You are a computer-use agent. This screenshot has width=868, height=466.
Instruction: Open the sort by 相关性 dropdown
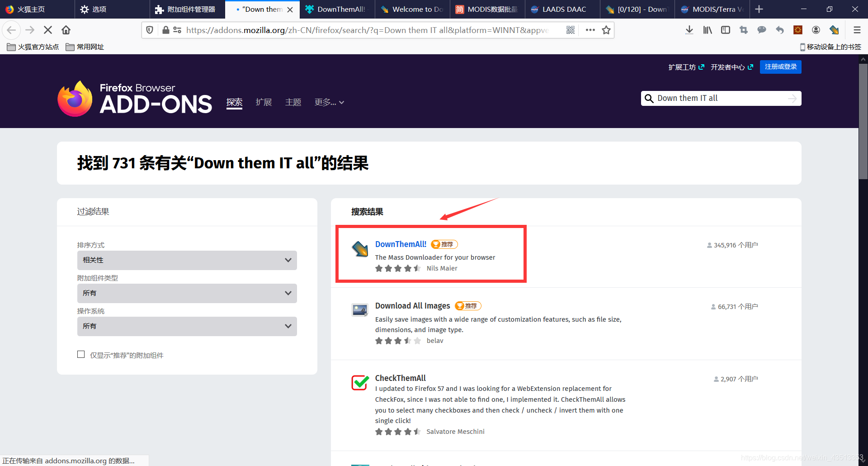[x=187, y=260]
